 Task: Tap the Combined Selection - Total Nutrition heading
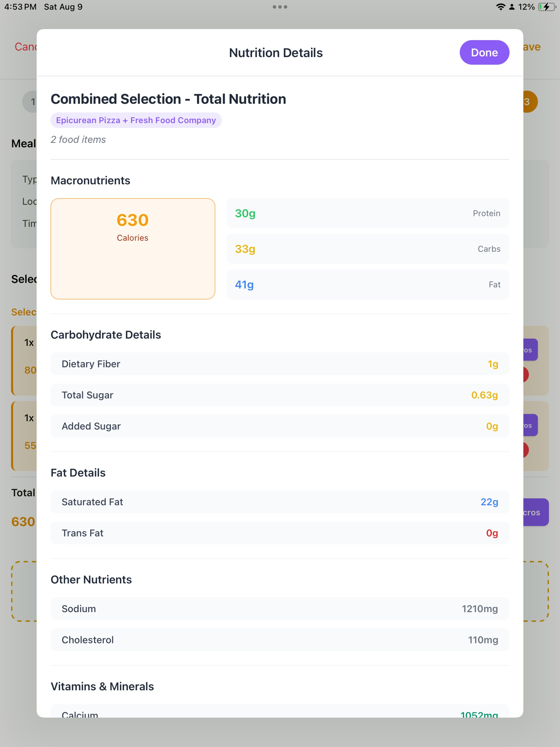(x=168, y=99)
